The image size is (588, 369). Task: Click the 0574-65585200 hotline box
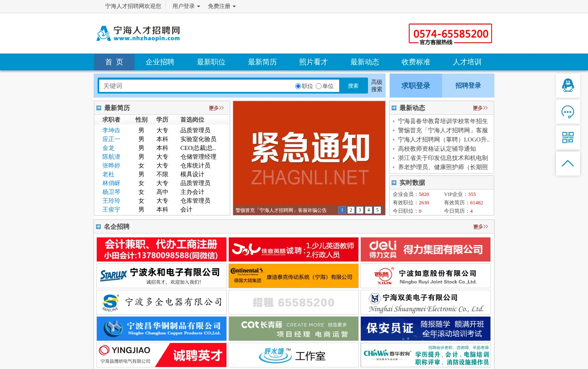coord(450,34)
